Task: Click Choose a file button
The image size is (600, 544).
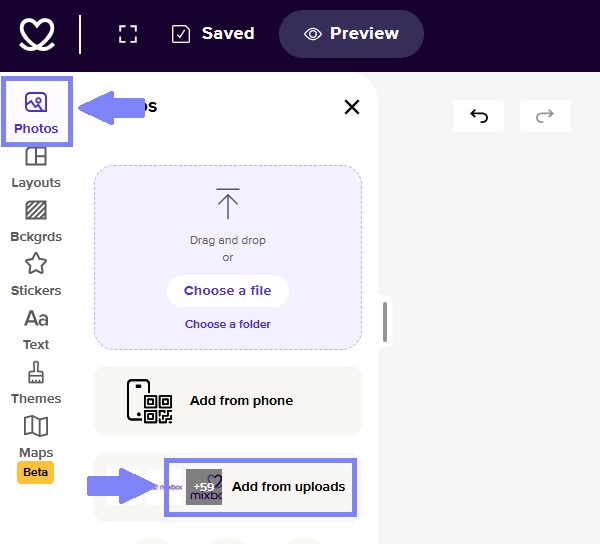Action: pos(228,291)
